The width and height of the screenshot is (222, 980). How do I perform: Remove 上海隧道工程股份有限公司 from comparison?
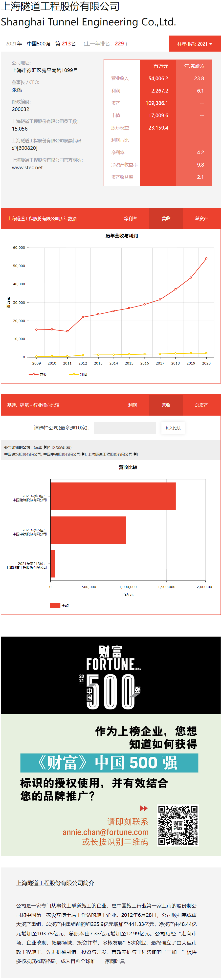tap(135, 455)
